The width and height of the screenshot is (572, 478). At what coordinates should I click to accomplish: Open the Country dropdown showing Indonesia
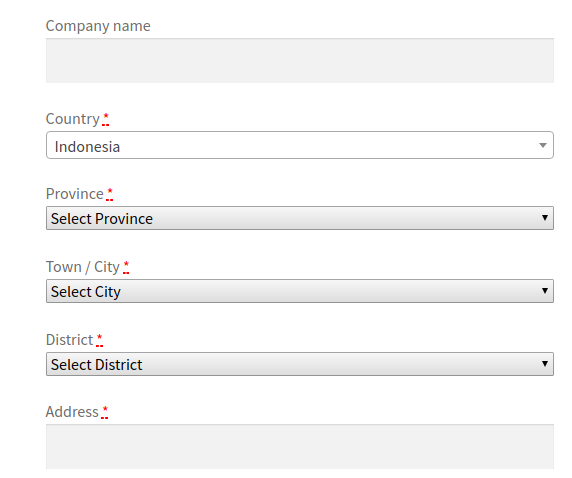[x=299, y=145]
